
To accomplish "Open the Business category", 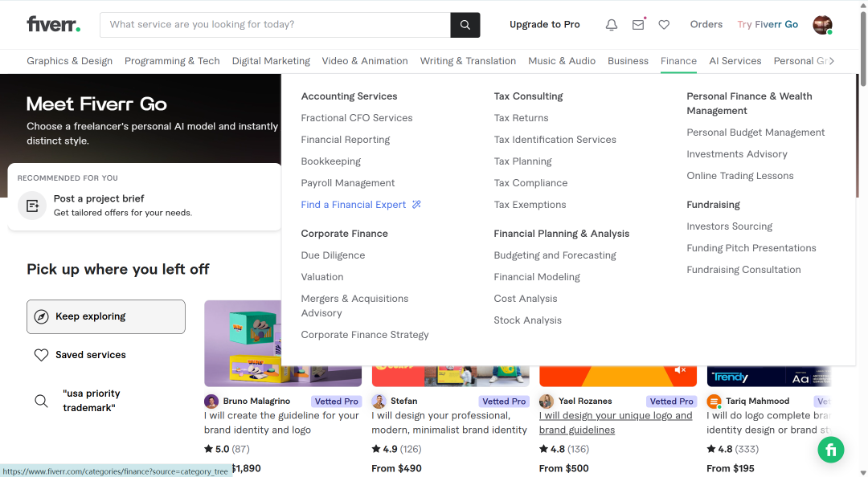I will 628,61.
